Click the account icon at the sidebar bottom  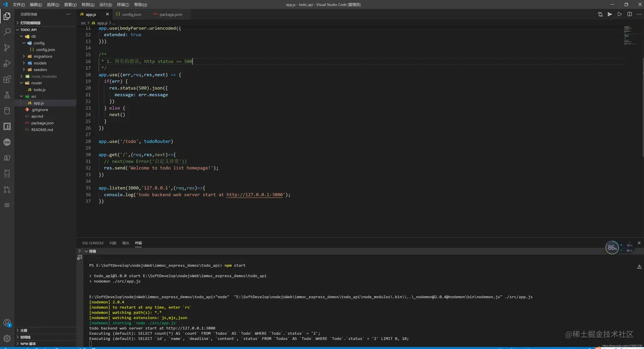(6, 323)
